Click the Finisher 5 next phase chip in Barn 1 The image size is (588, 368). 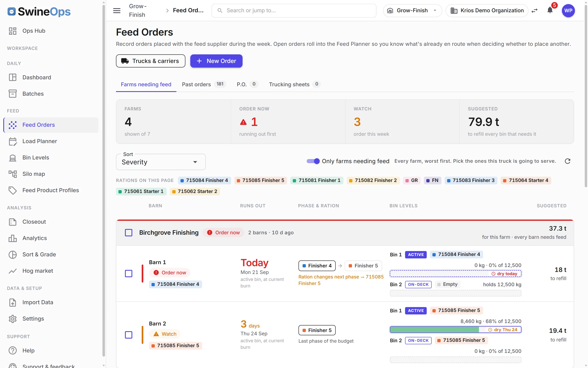click(x=363, y=266)
